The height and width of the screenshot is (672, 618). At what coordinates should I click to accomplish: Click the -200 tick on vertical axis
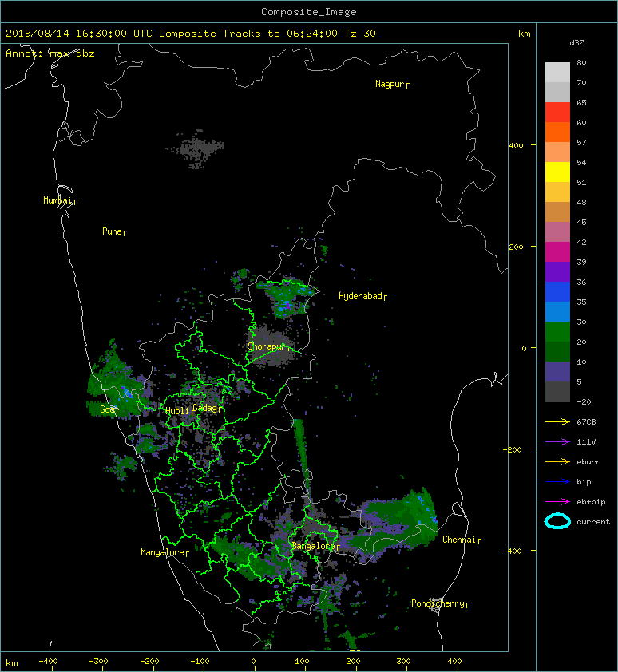tap(513, 449)
